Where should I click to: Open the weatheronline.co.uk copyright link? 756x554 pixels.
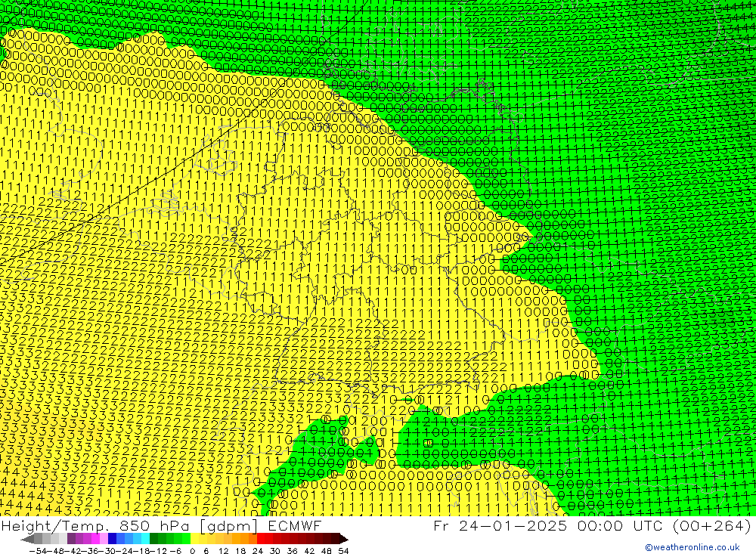click(x=692, y=547)
